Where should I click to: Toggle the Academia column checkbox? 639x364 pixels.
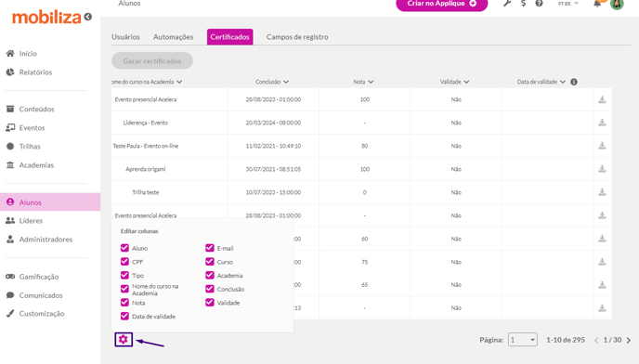210,275
